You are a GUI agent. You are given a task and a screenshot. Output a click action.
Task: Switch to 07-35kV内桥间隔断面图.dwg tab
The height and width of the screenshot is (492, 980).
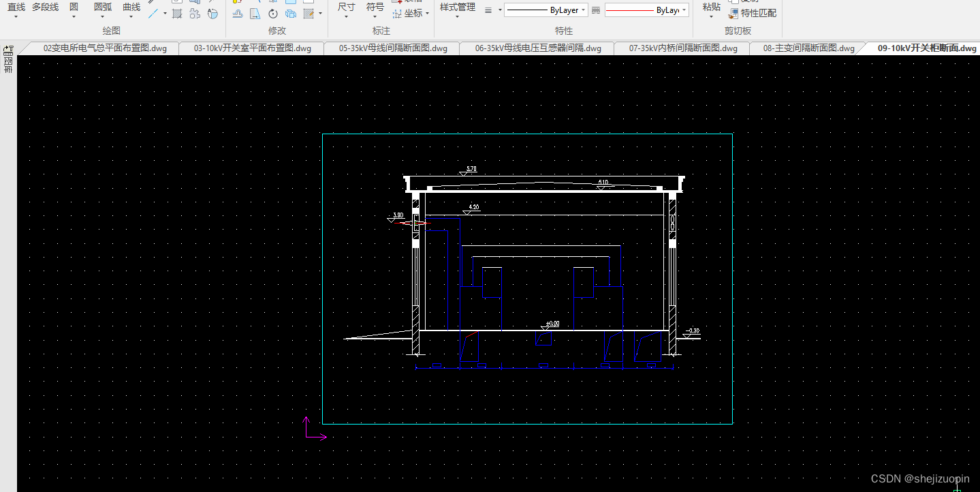tap(683, 48)
